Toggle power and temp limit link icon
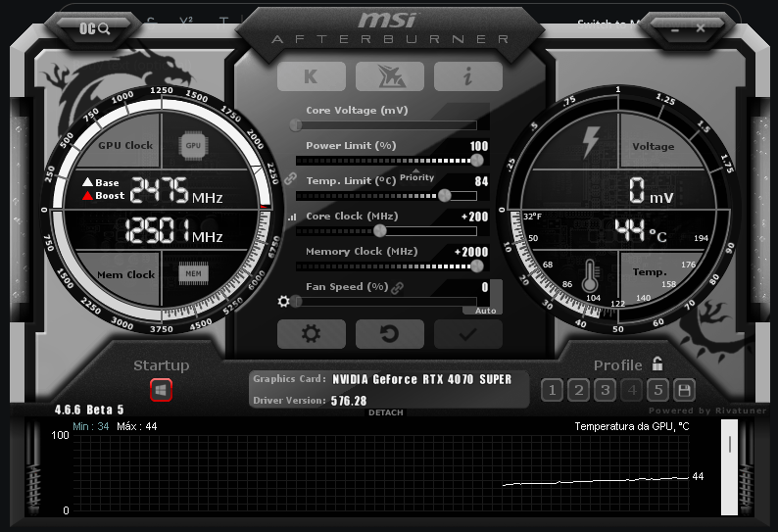Screen dimensions: 778x532 click(x=290, y=178)
